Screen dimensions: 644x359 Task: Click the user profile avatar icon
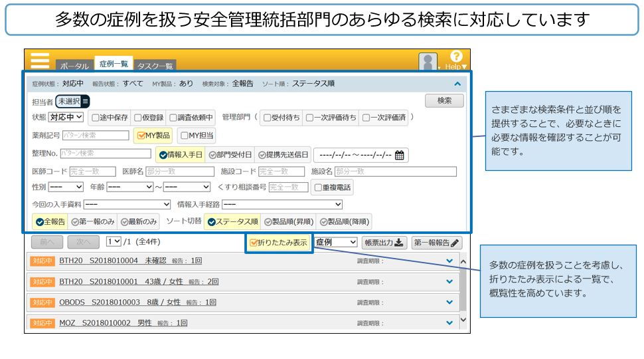(x=428, y=62)
